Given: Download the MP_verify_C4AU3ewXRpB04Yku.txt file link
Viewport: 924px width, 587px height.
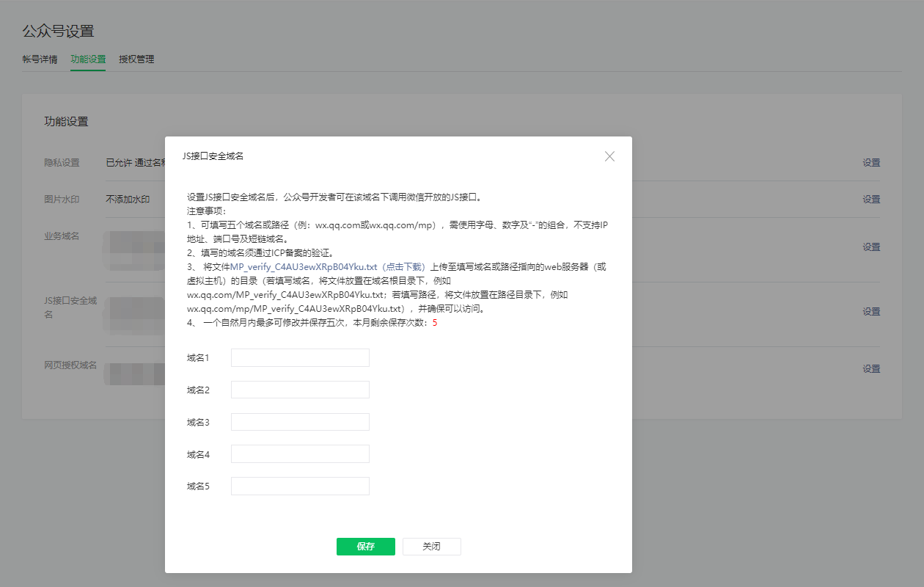Looking at the screenshot, I should pos(329,267).
